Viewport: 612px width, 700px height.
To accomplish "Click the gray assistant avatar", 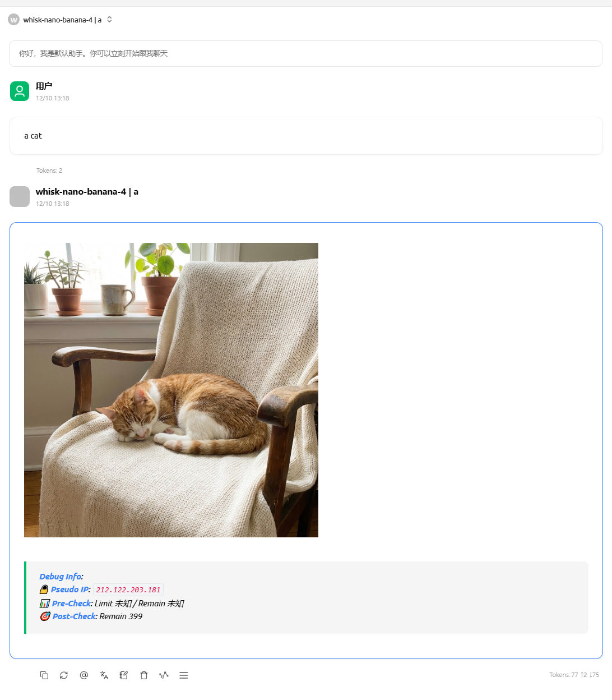I will click(x=20, y=197).
